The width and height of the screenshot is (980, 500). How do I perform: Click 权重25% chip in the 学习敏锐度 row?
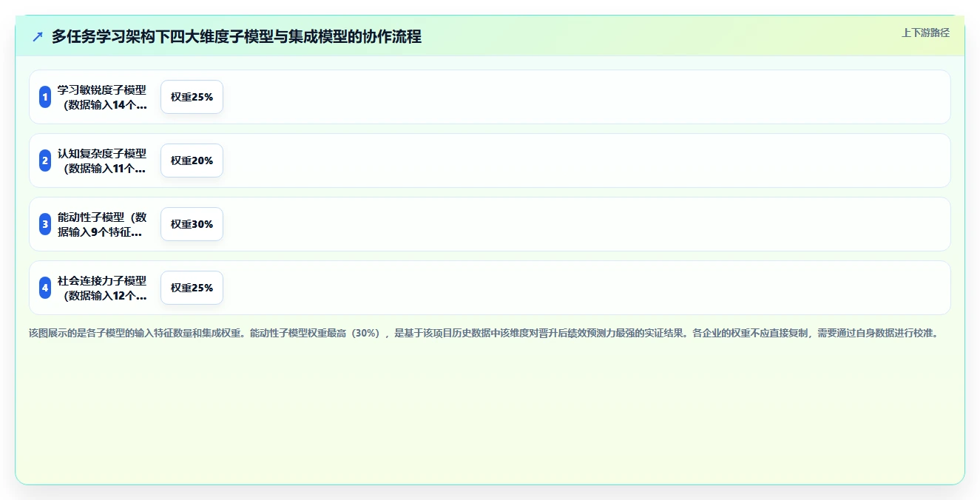pos(192,97)
